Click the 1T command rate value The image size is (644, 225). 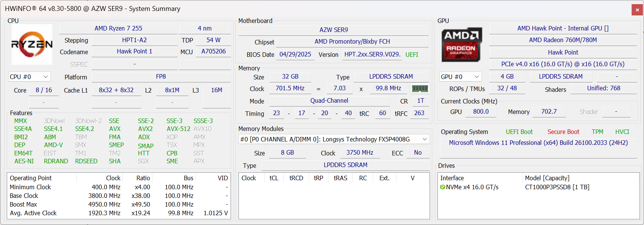(x=421, y=101)
